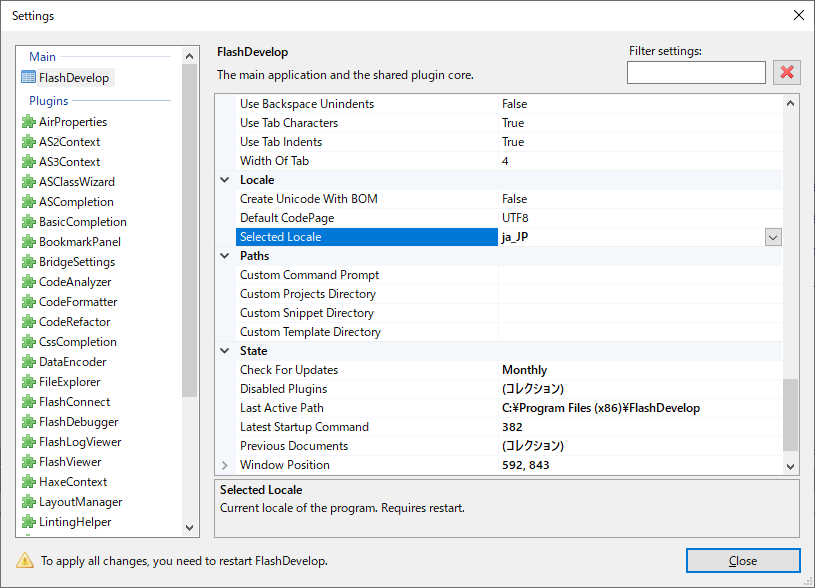Click the plugin list scrollbar thumb
815x588 pixels.
pos(190,230)
